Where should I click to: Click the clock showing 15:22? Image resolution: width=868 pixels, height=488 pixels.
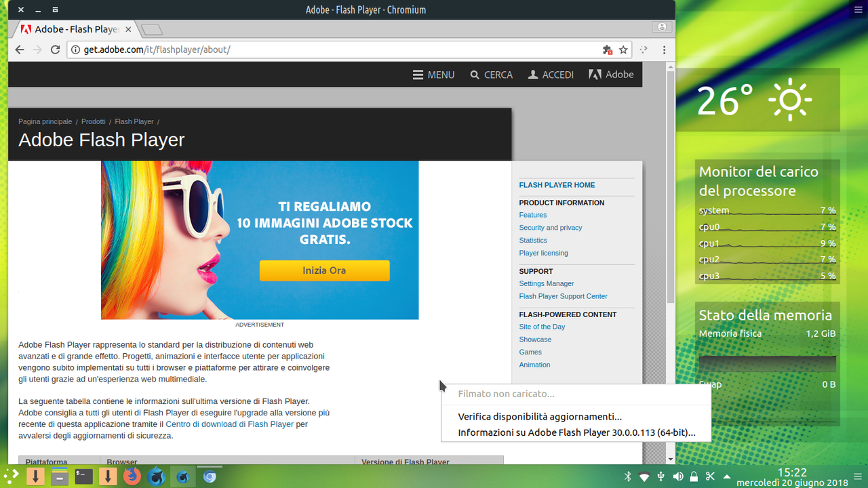coord(792,473)
